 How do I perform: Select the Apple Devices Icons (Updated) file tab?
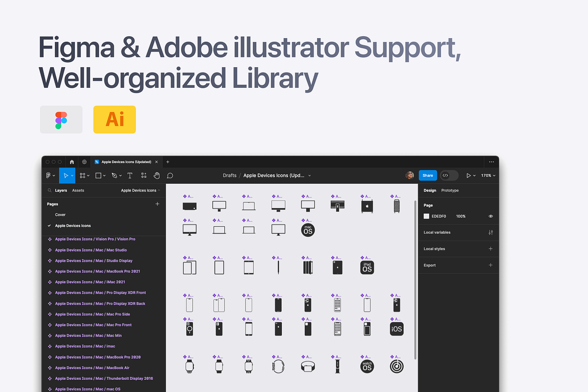tap(126, 162)
